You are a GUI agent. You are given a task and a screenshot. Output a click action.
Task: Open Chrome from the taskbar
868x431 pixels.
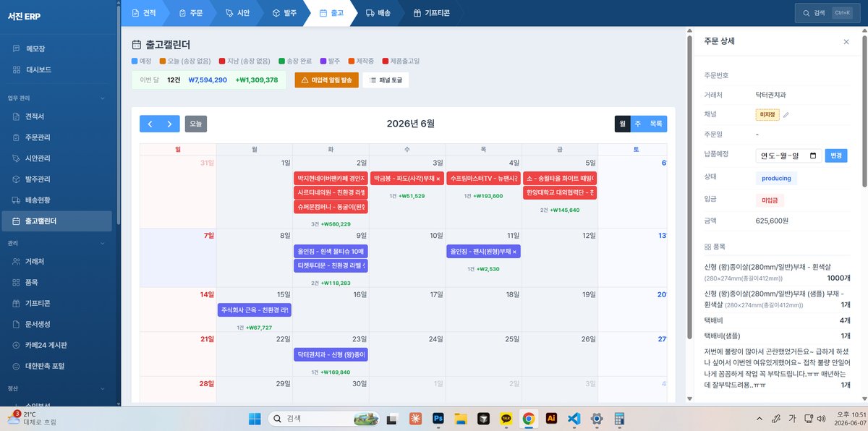(x=529, y=418)
